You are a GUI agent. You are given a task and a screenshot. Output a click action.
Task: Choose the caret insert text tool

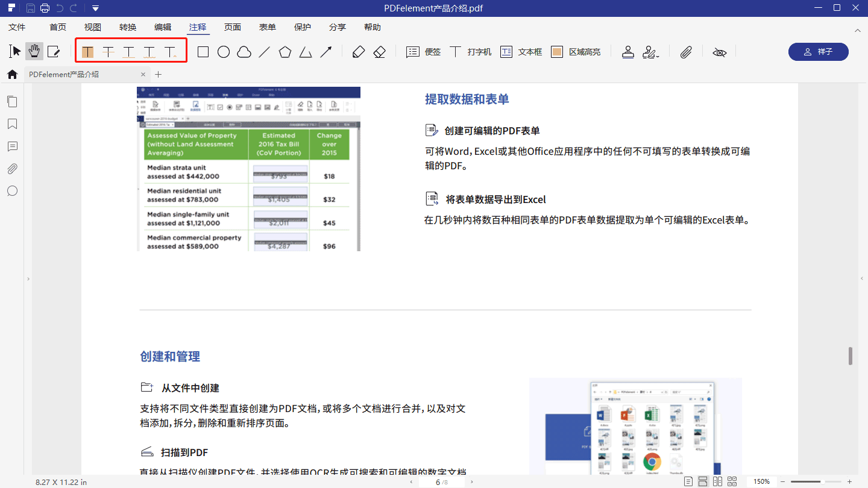[171, 52]
